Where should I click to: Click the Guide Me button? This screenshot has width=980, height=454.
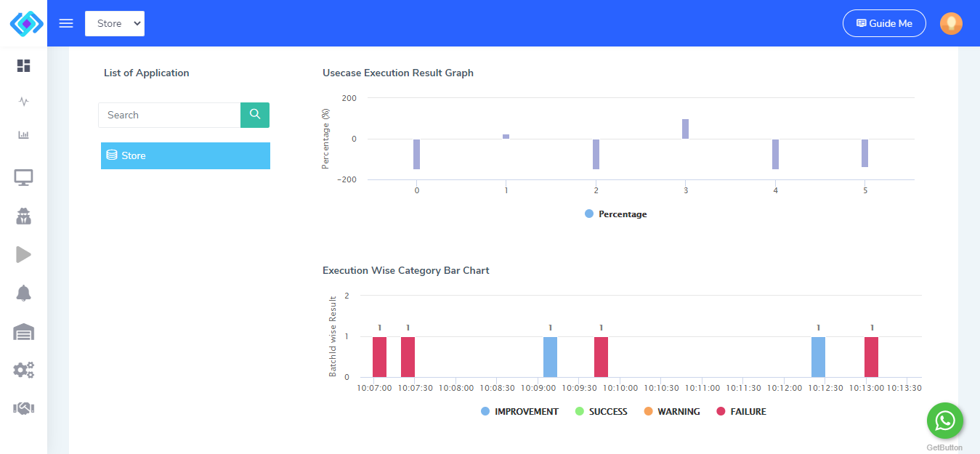(884, 23)
